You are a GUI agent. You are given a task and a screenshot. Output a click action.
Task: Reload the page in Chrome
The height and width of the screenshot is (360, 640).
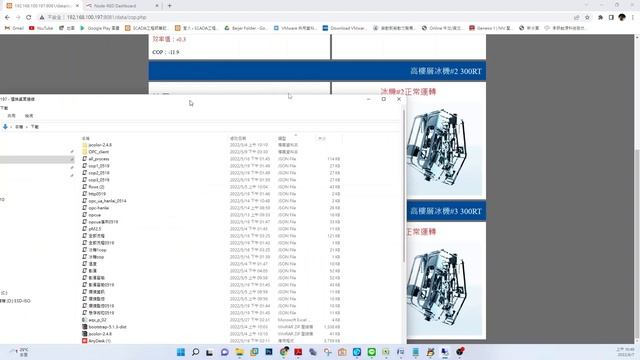click(x=29, y=17)
